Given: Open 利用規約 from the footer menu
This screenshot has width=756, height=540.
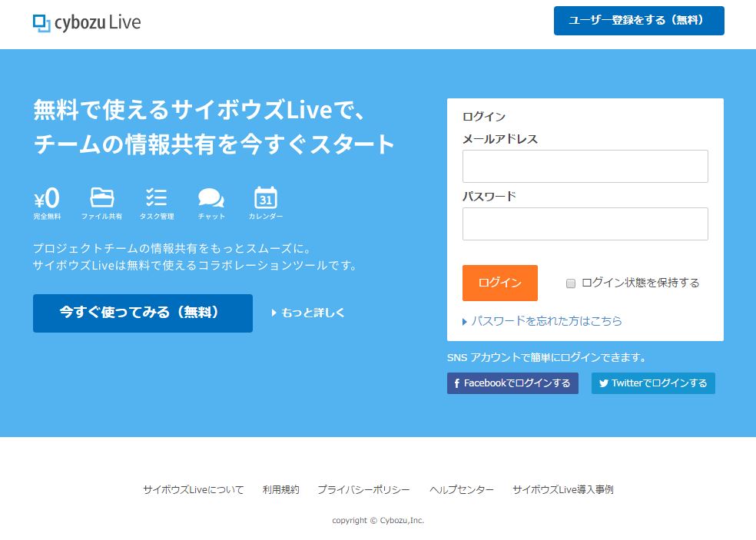Looking at the screenshot, I should click(x=282, y=489).
